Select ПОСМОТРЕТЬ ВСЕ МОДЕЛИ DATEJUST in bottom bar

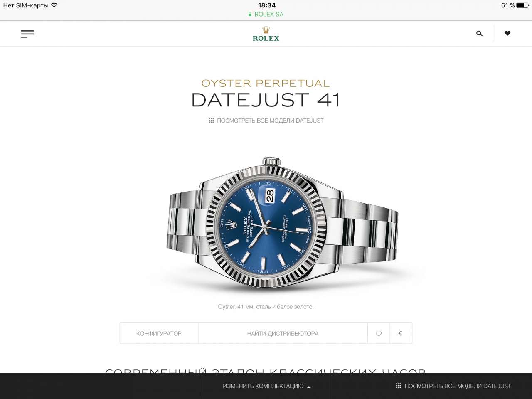tap(458, 386)
